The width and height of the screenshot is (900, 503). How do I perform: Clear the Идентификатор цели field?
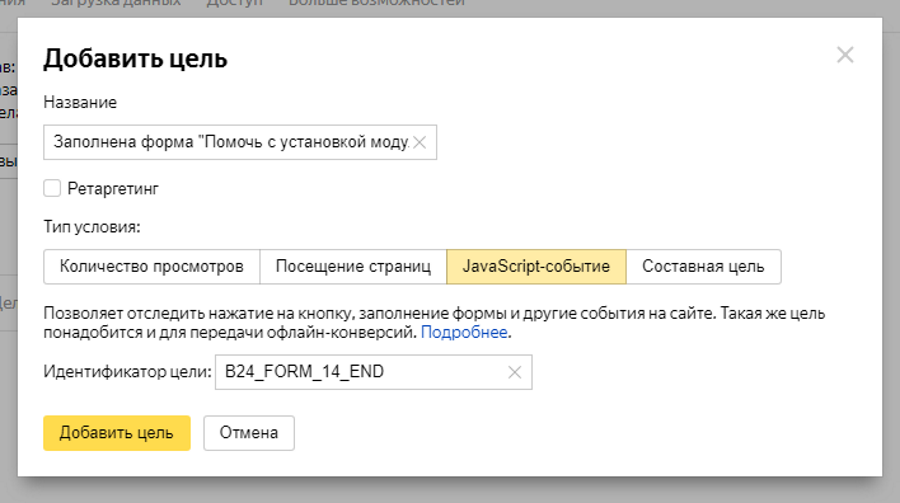(x=515, y=373)
